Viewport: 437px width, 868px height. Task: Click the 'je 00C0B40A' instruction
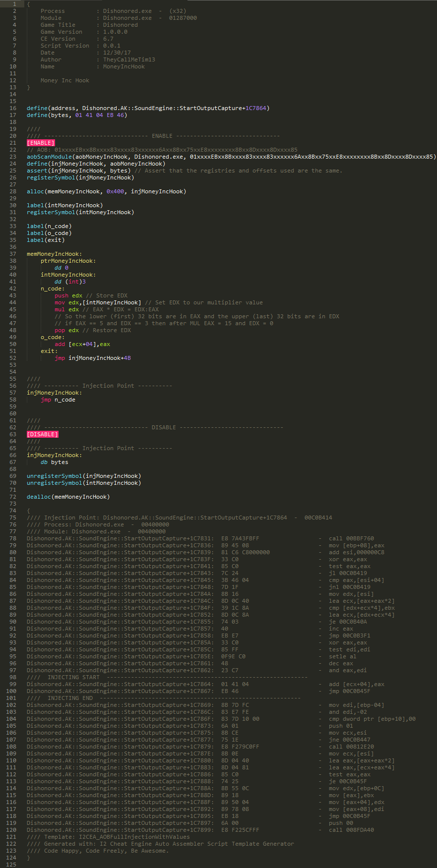(x=348, y=622)
